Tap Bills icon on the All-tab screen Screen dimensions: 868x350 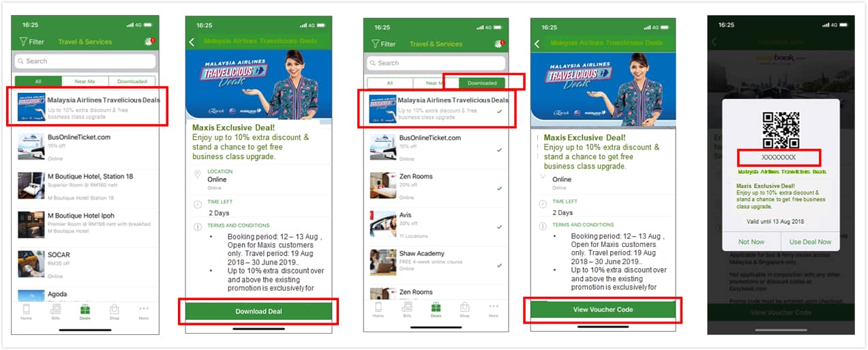[x=55, y=312]
